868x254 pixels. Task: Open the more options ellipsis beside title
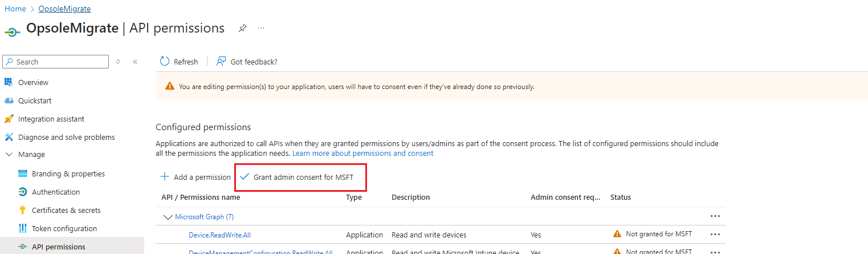(x=261, y=28)
